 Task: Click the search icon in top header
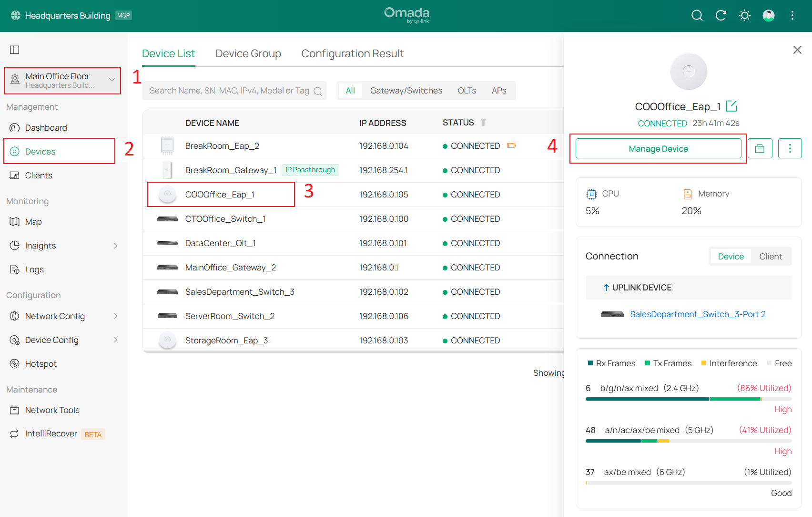click(x=697, y=16)
